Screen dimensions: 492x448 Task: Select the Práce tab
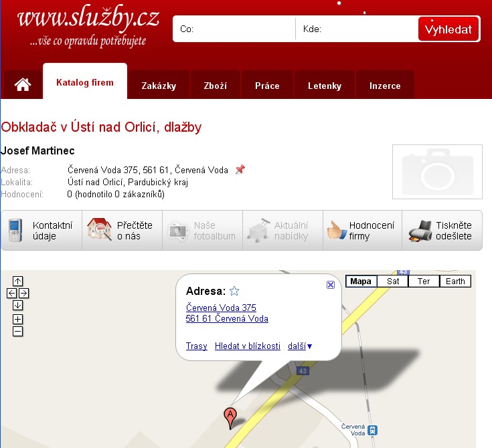click(x=267, y=86)
